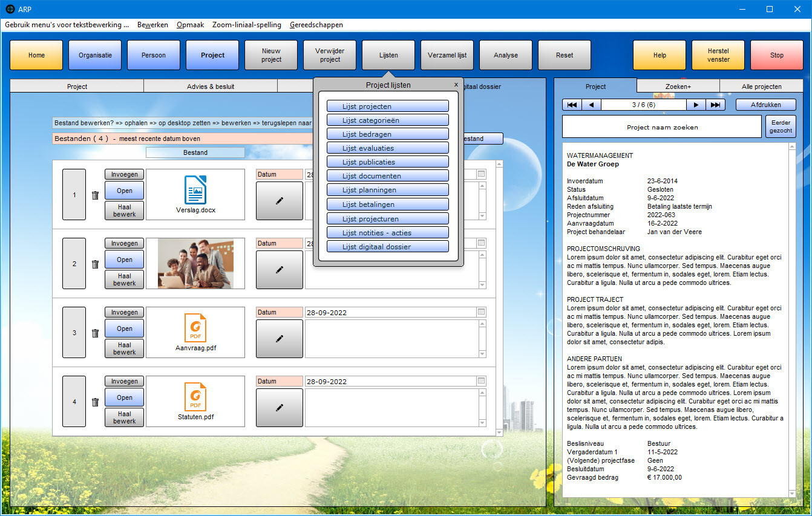The image size is (812, 516).
Task: Open calendar picker for row 4 date
Action: 481,381
